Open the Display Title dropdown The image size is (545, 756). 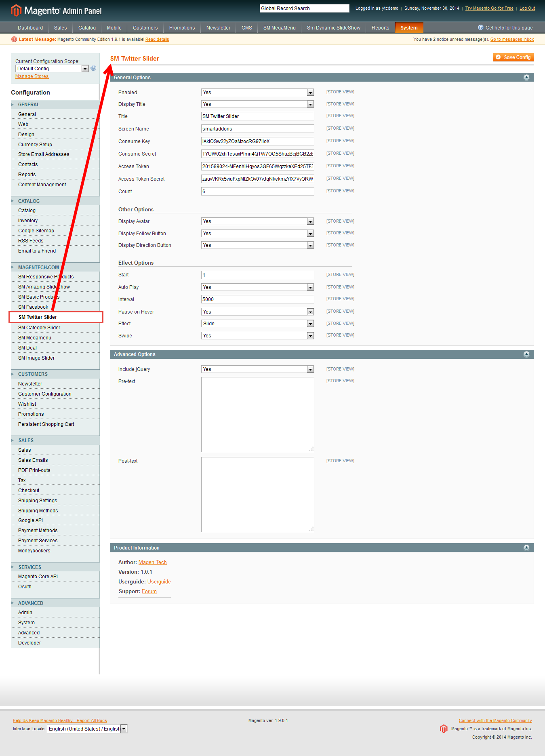(x=257, y=104)
